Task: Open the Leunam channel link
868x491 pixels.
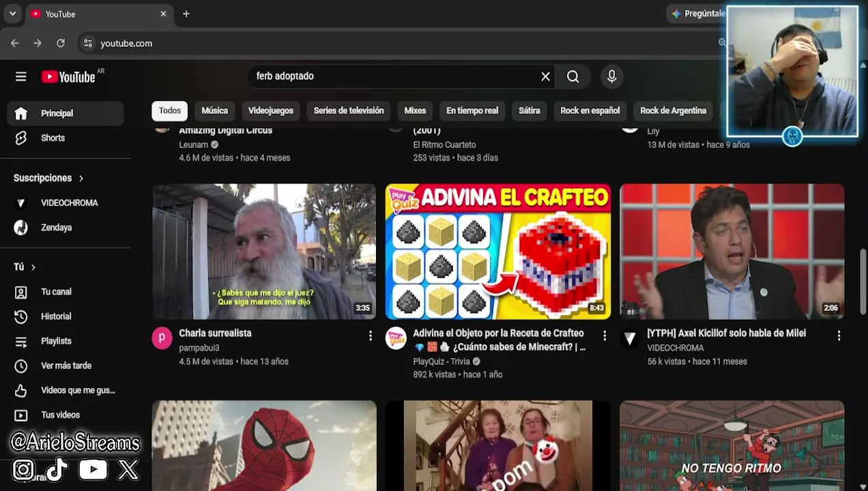Action: [x=193, y=145]
